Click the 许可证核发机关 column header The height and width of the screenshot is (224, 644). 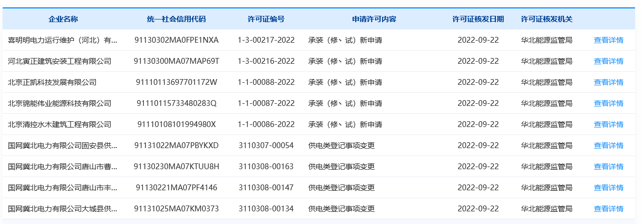tap(547, 19)
